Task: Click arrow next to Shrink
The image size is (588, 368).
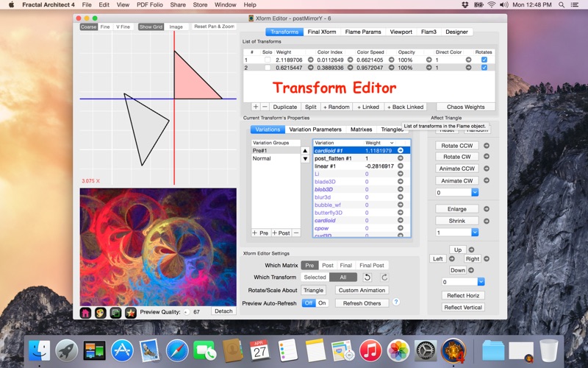Action: pos(487,222)
